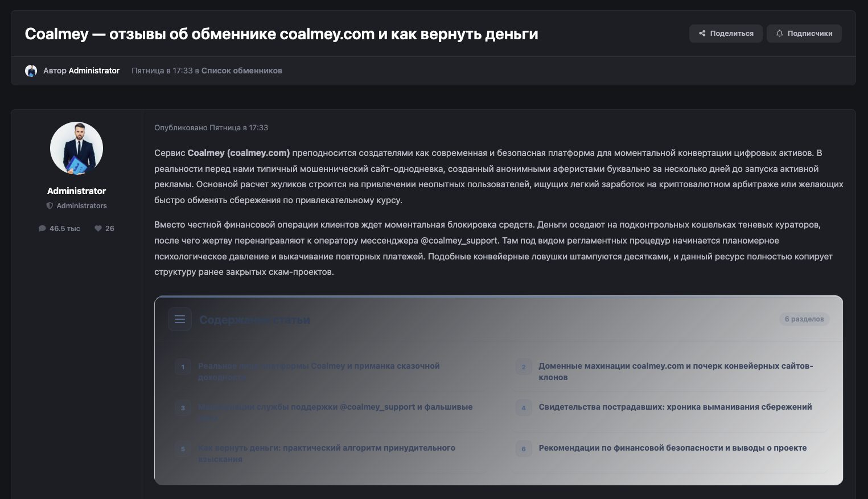Image resolution: width=868 pixels, height=499 pixels.
Task: Click the Administrators group label
Action: [x=82, y=205]
